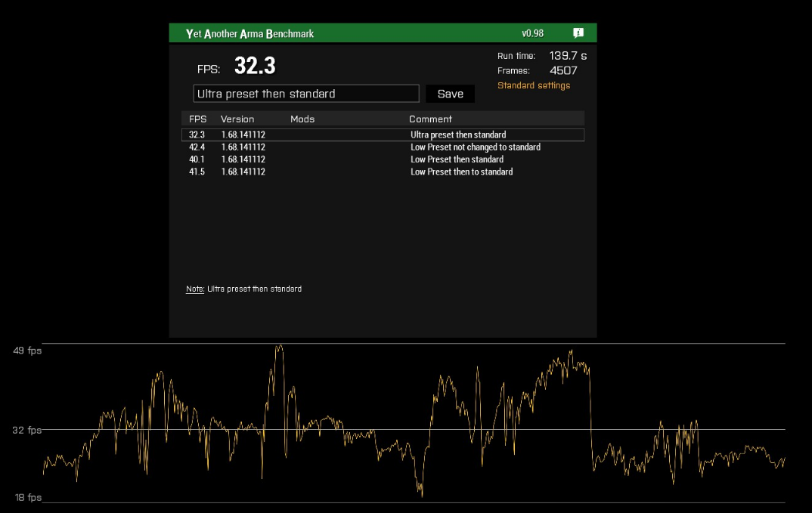Screen dimensions: 812x513
Task: Click the Save button
Action: 450,94
